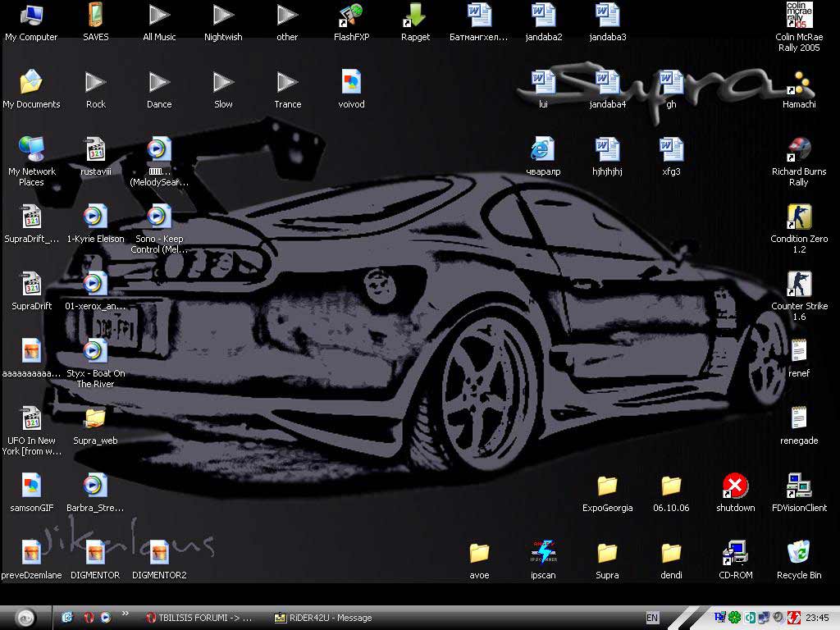This screenshot has height=630, width=840.
Task: Switch to TBILISIS FORUMI taskbar window
Action: pos(199,618)
